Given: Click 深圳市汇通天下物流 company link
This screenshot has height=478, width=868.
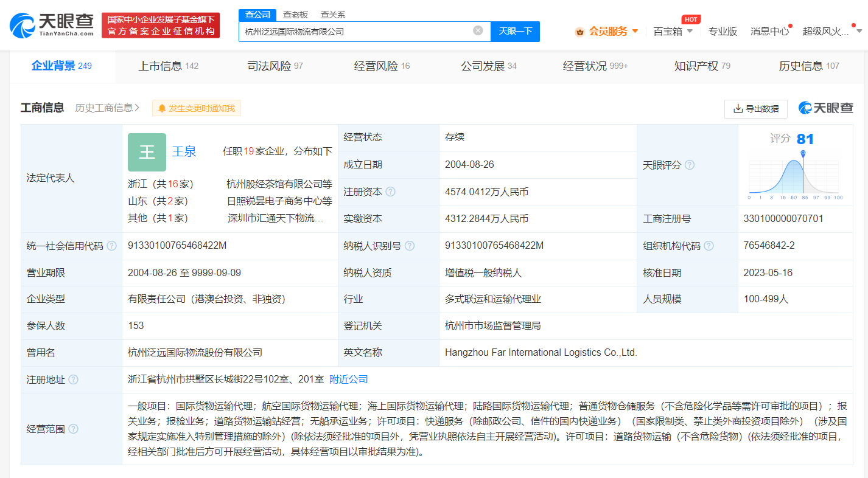Looking at the screenshot, I should point(276,218).
